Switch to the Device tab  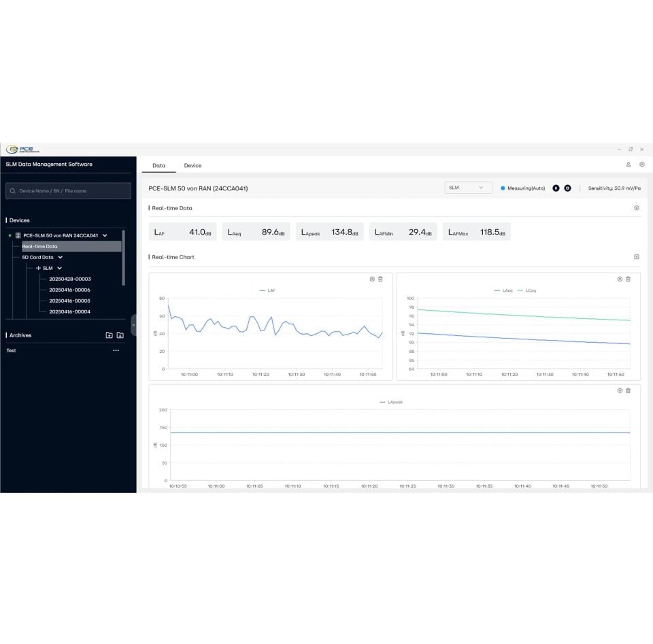pyautogui.click(x=192, y=165)
